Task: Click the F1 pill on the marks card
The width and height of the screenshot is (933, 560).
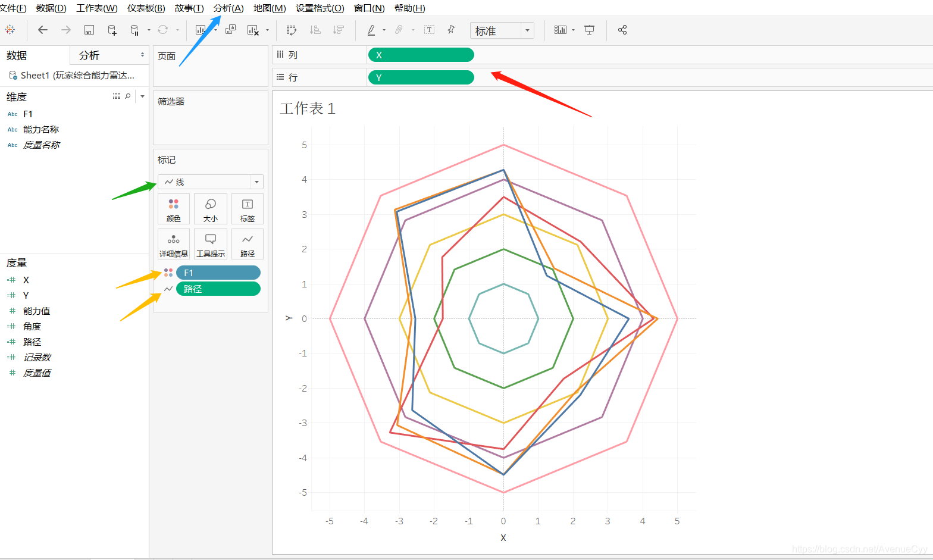Action: (x=218, y=273)
